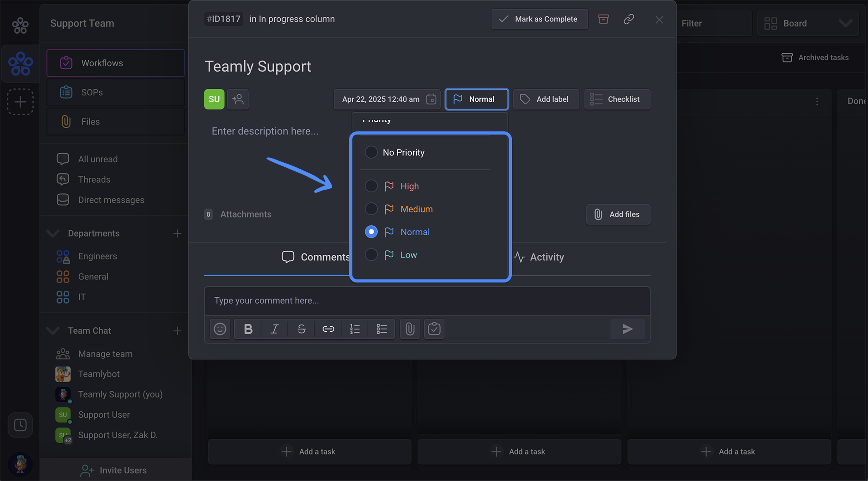The image size is (868, 481).
Task: Open the board column three-dot menu
Action: [817, 101]
